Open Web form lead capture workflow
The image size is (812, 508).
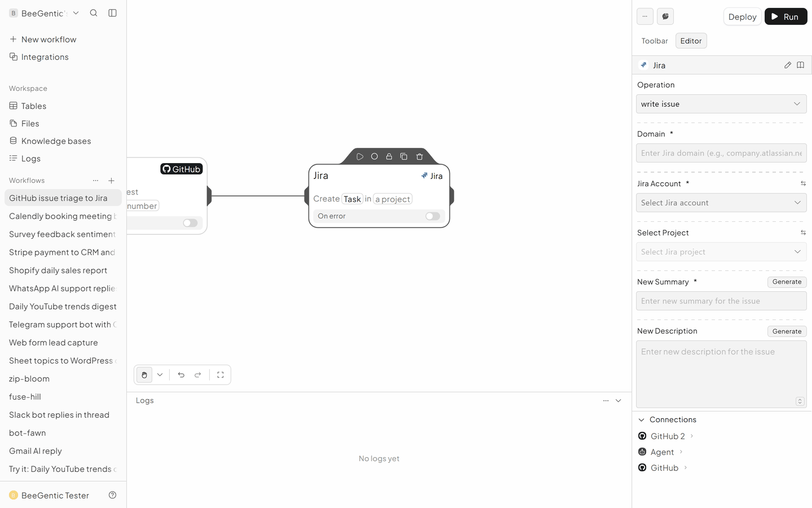(63, 343)
